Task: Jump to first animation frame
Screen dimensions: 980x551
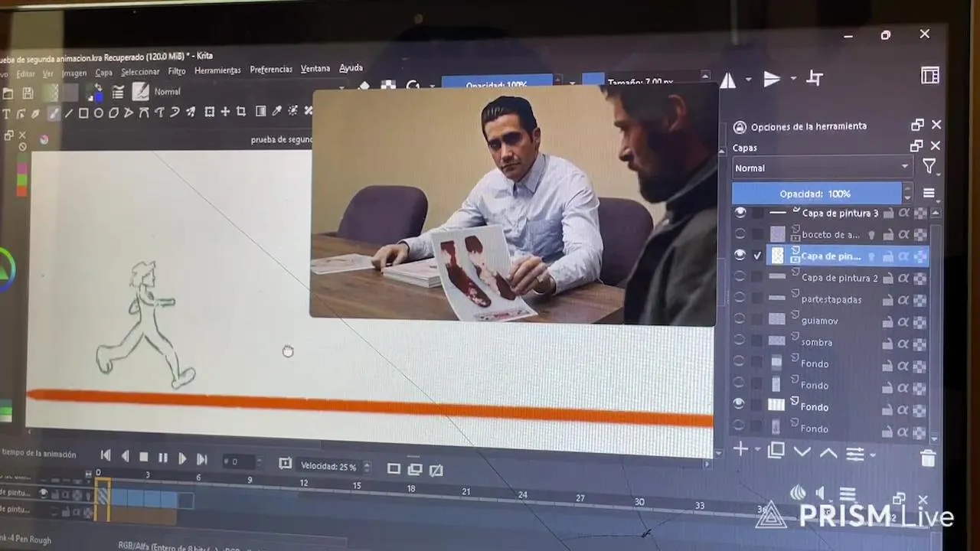Action: point(106,456)
